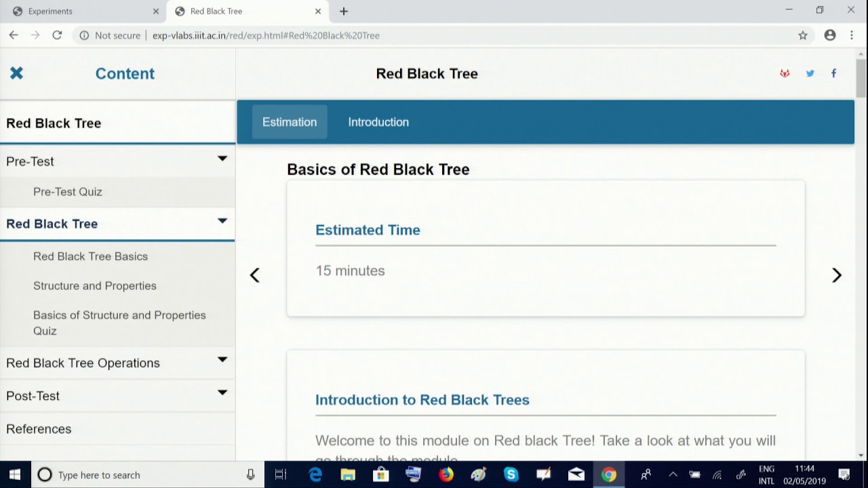Show hidden system tray icons
Image resolution: width=868 pixels, height=488 pixels.
point(673,474)
